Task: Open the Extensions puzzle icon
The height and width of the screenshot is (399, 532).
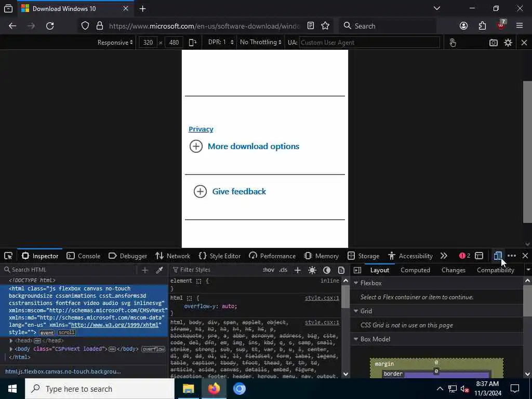Action: [482, 26]
